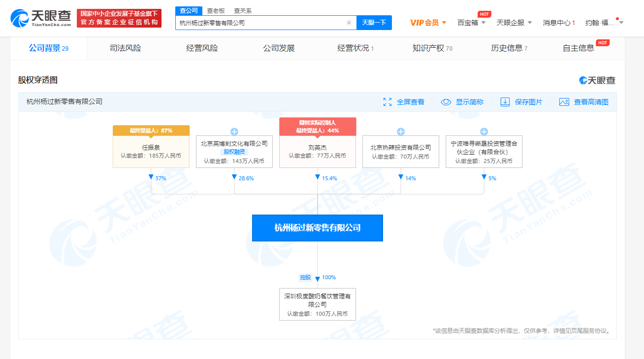644x359 pixels.
Task: Click the download icon for 保存图片
Action: coord(505,102)
